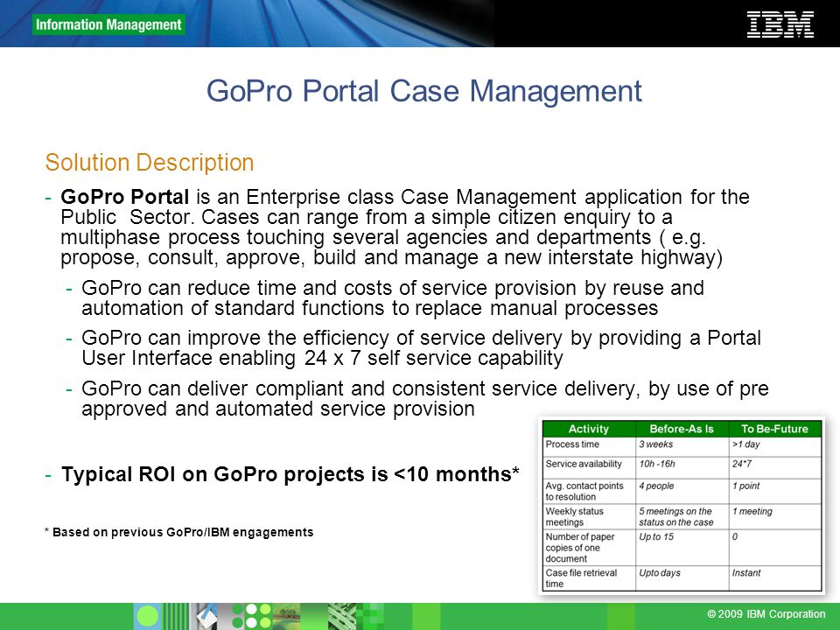Select the "Up to 15" table cell
The height and width of the screenshot is (630, 840).
pos(682,548)
